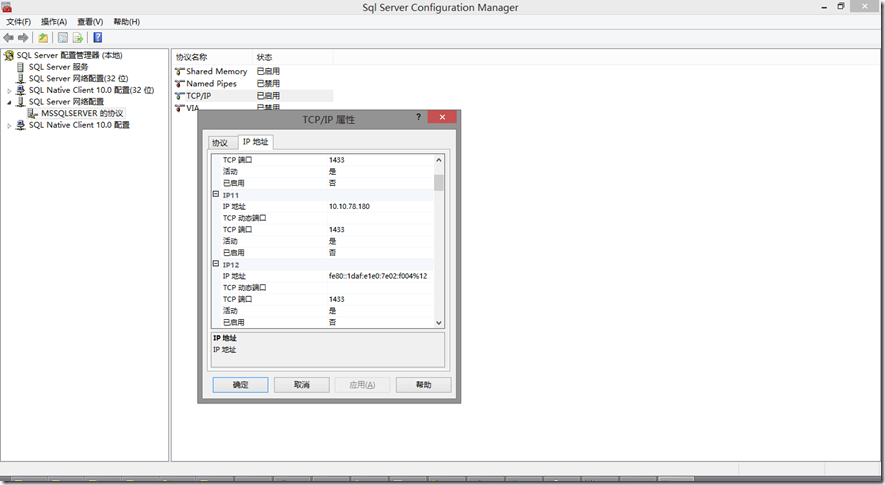The width and height of the screenshot is (885, 485).
Task: Click the IP 地址 label under IP11
Action: pyautogui.click(x=234, y=207)
